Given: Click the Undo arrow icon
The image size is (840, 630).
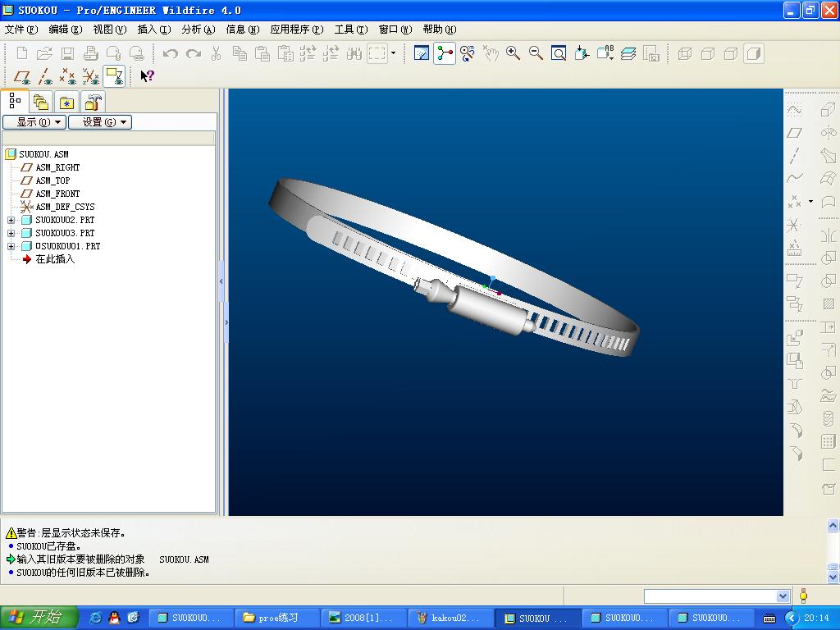Looking at the screenshot, I should (171, 53).
